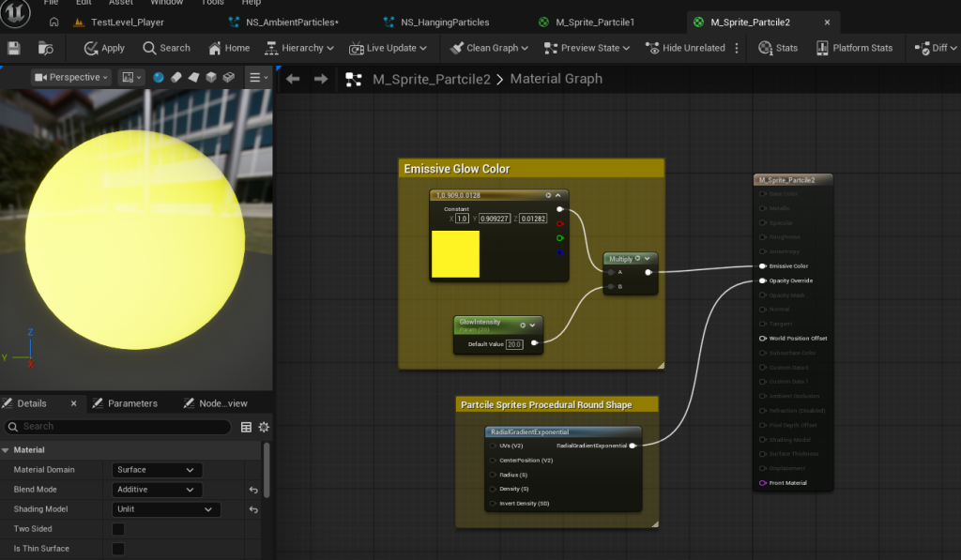The image size is (961, 560).
Task: Toggle Hide Unrelated nodes
Action: point(684,48)
